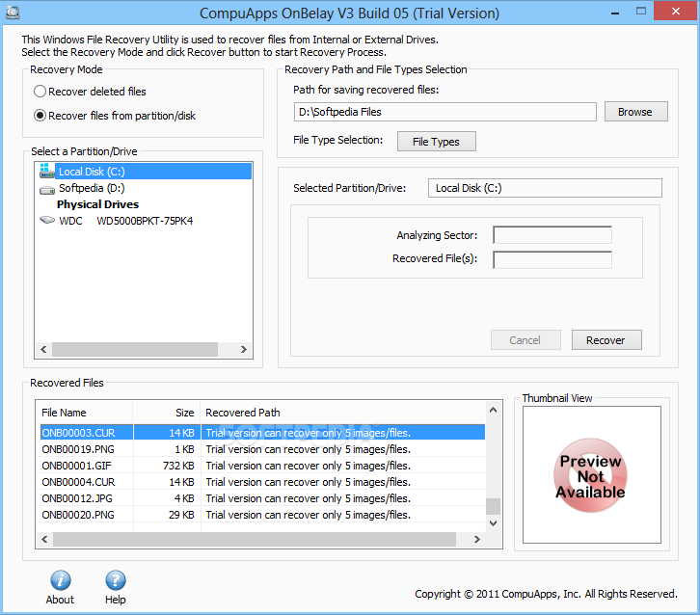Close the OnBelay window

pos(676,12)
